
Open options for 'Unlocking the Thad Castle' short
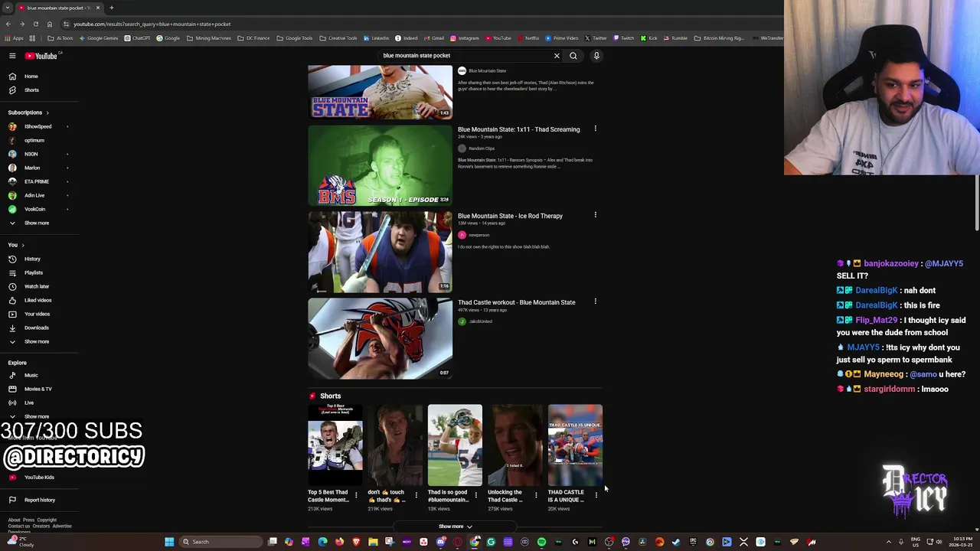tap(535, 495)
